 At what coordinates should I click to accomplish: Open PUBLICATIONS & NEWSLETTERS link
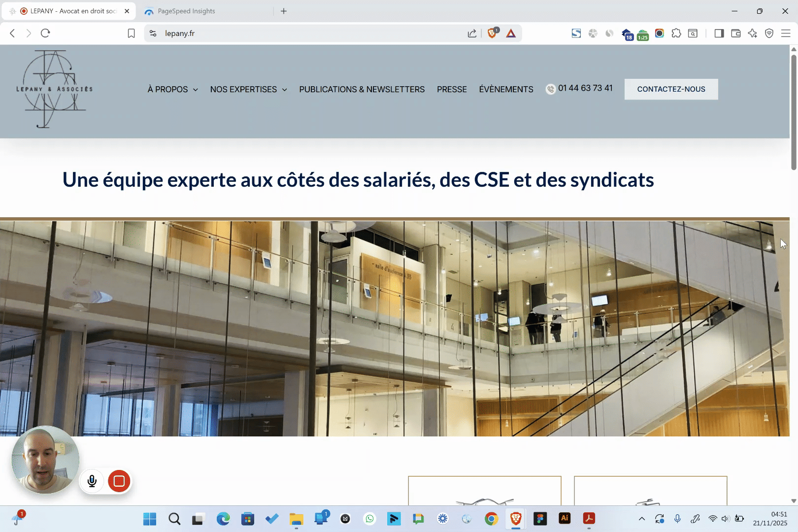(x=362, y=89)
